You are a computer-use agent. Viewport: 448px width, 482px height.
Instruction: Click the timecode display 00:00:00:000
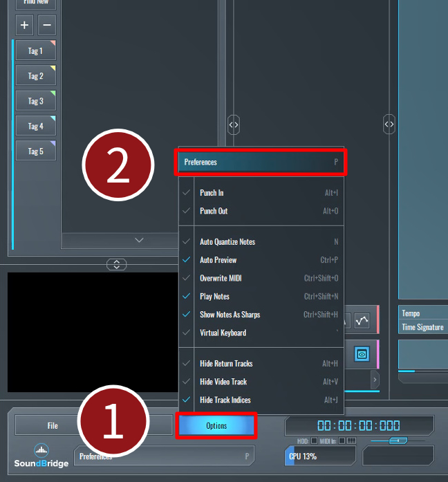coord(358,426)
